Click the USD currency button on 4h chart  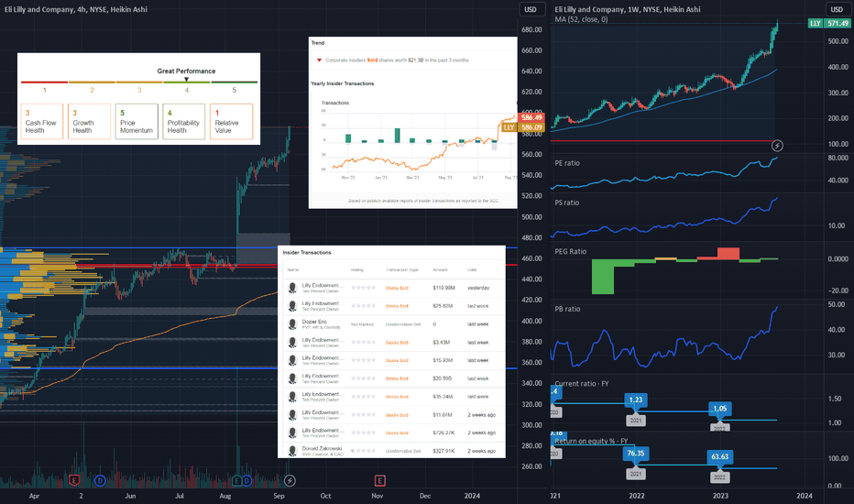click(531, 9)
